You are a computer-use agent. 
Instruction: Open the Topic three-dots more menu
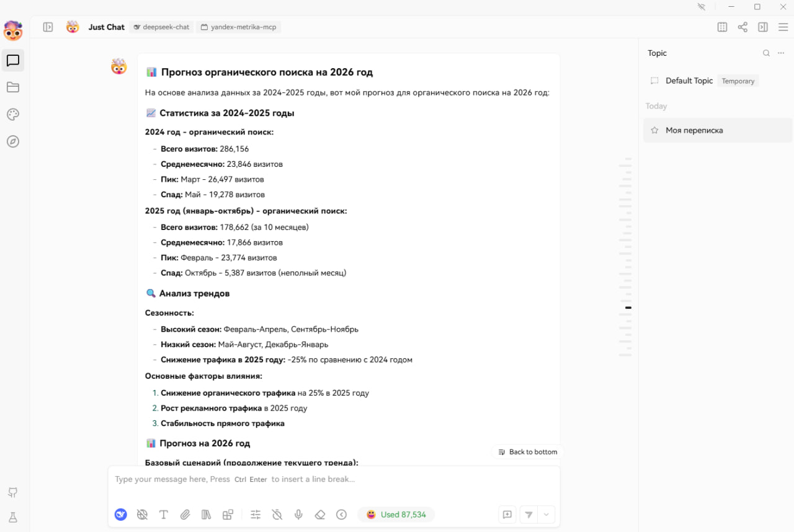pyautogui.click(x=781, y=53)
